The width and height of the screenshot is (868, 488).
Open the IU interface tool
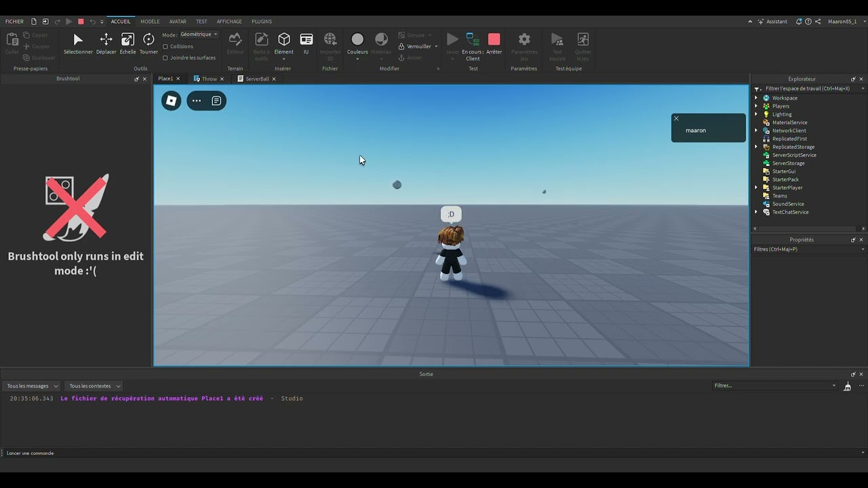click(x=306, y=43)
